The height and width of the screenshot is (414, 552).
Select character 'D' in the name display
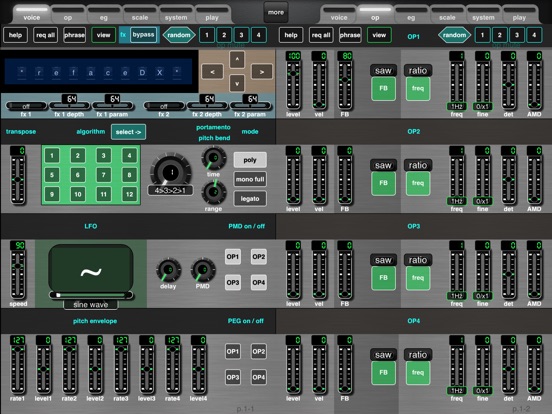click(142, 73)
